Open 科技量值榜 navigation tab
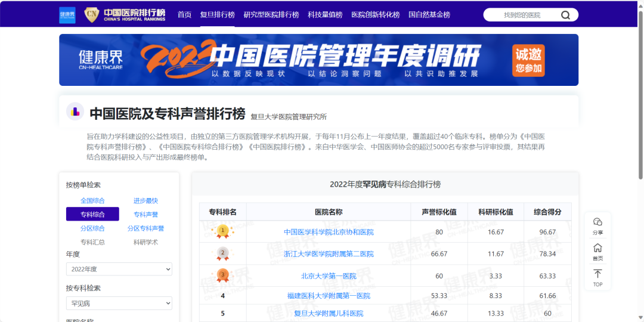The image size is (644, 322). point(325,15)
